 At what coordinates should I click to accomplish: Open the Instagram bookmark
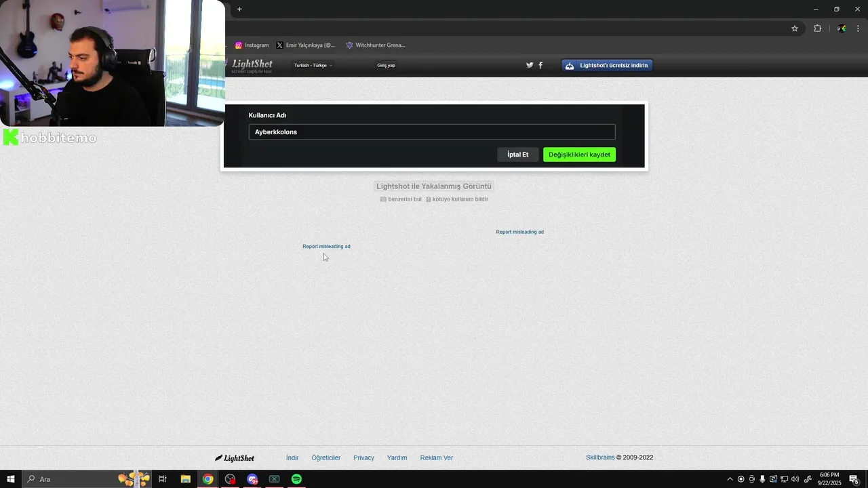tap(252, 45)
